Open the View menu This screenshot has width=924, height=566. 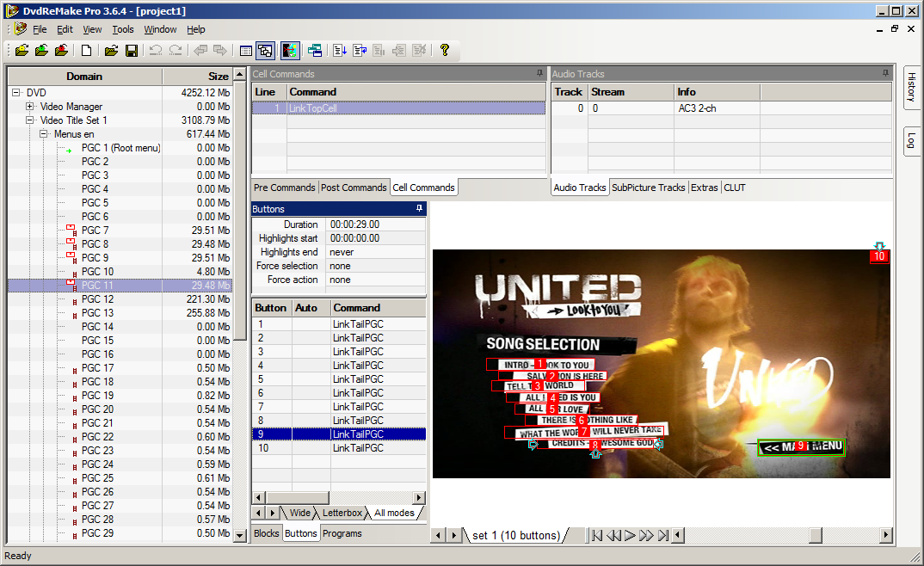[x=92, y=29]
